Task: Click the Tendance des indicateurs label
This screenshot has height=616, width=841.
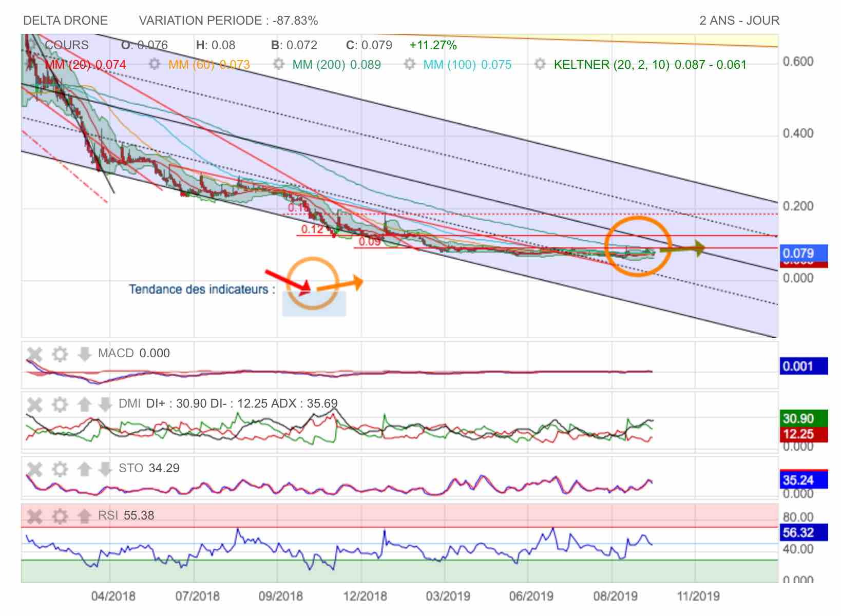Action: click(202, 290)
